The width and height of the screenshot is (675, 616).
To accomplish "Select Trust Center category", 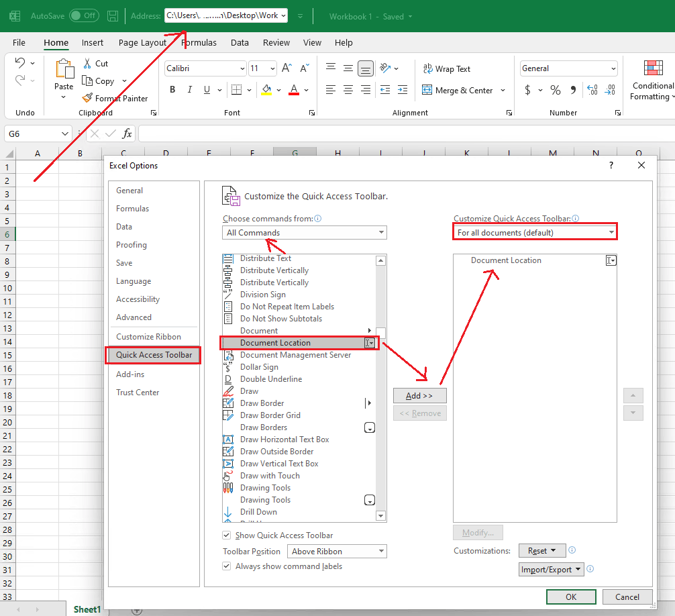I will click(x=138, y=392).
